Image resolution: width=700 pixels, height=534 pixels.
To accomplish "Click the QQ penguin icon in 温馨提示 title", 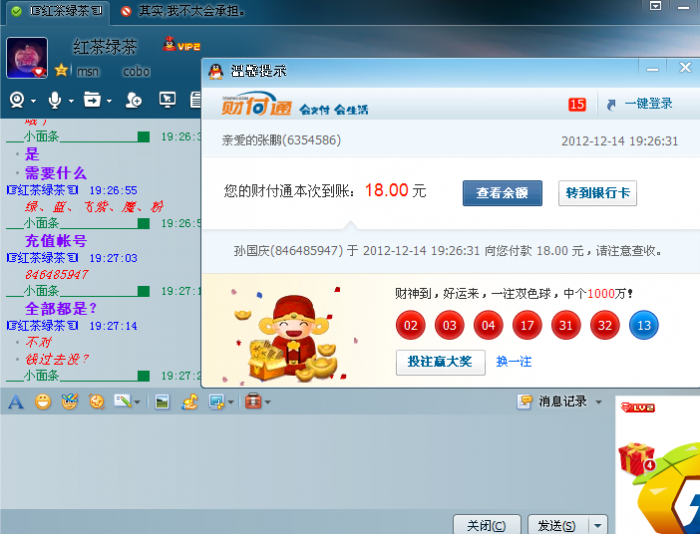I will (x=216, y=71).
